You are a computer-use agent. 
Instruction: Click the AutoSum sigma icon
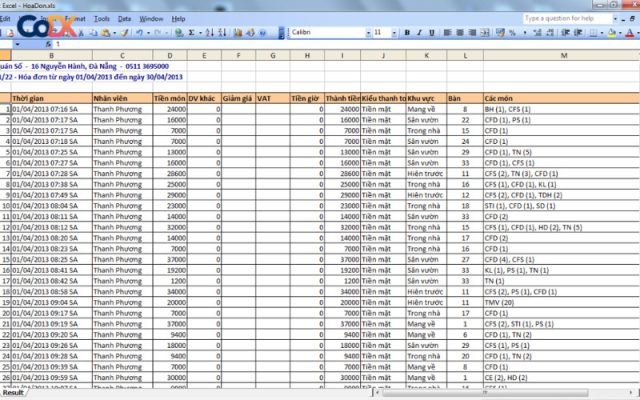click(191, 33)
